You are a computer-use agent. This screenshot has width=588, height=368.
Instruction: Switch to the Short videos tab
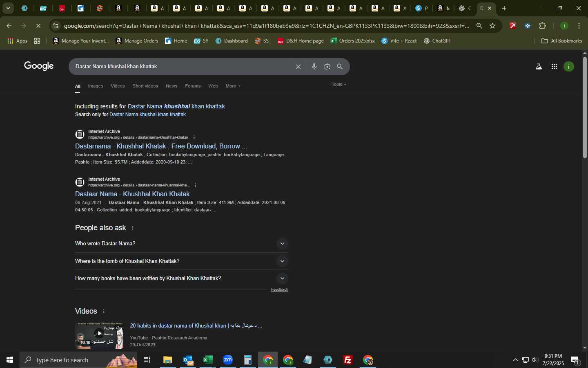pos(145,86)
